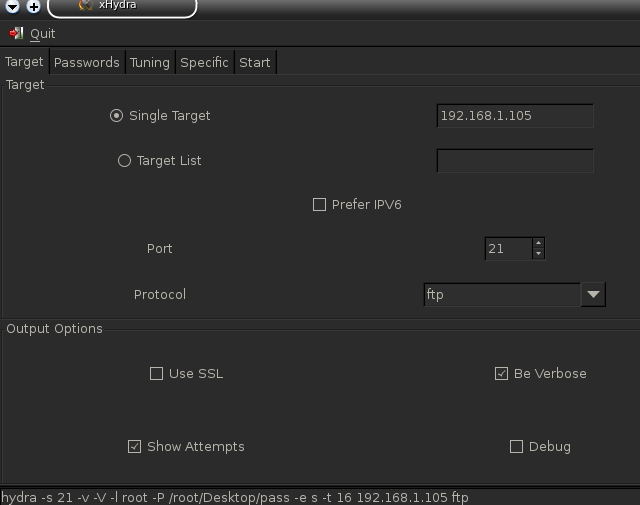Click the plus icon in title bar
This screenshot has width=640, height=505.
pos(33,6)
